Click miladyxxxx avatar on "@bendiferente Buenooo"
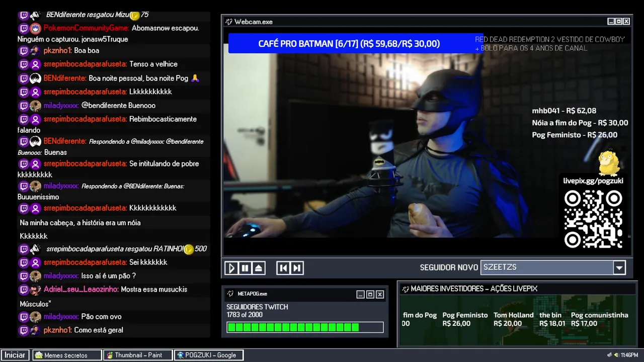The image size is (644, 362). (35, 106)
